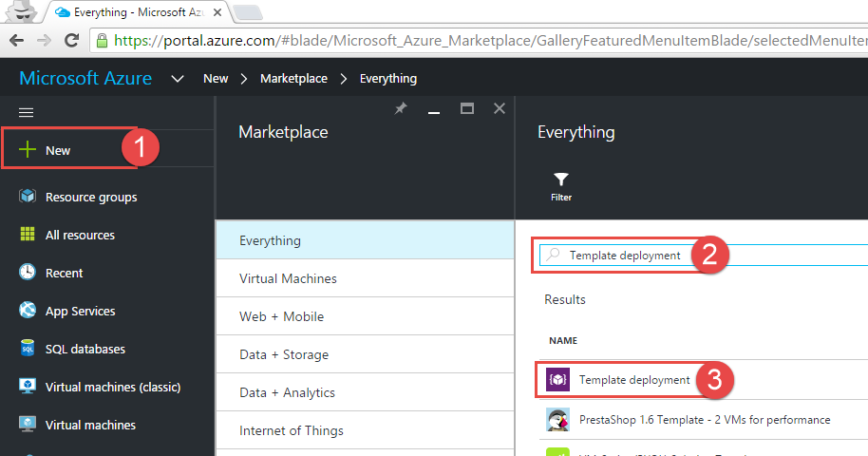Collapse sidebar with the hamburger menu

[x=27, y=112]
